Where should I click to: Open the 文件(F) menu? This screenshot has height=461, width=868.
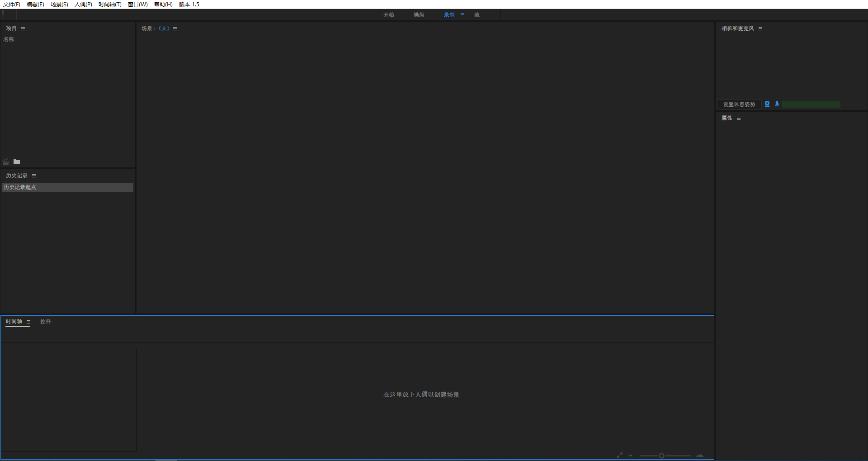click(x=12, y=5)
